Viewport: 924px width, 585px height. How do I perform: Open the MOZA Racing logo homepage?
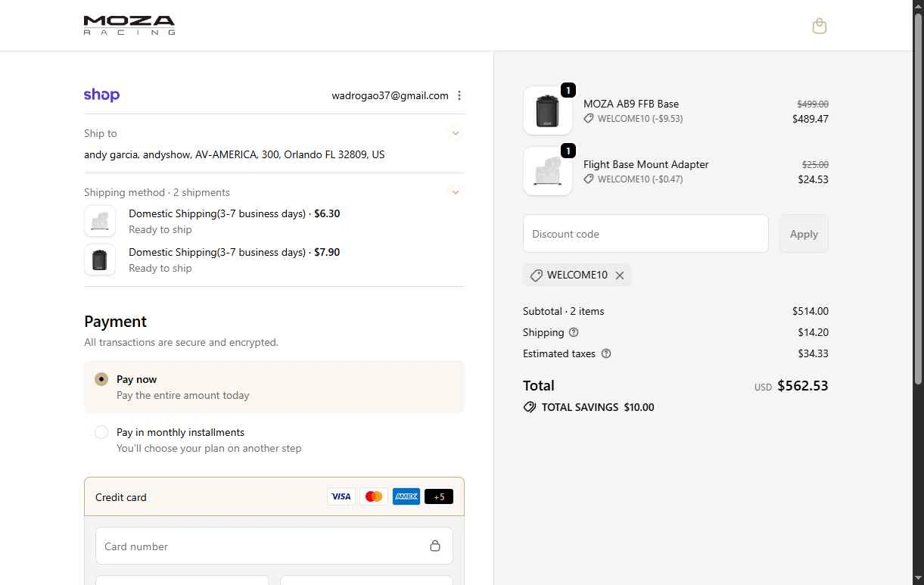(129, 26)
